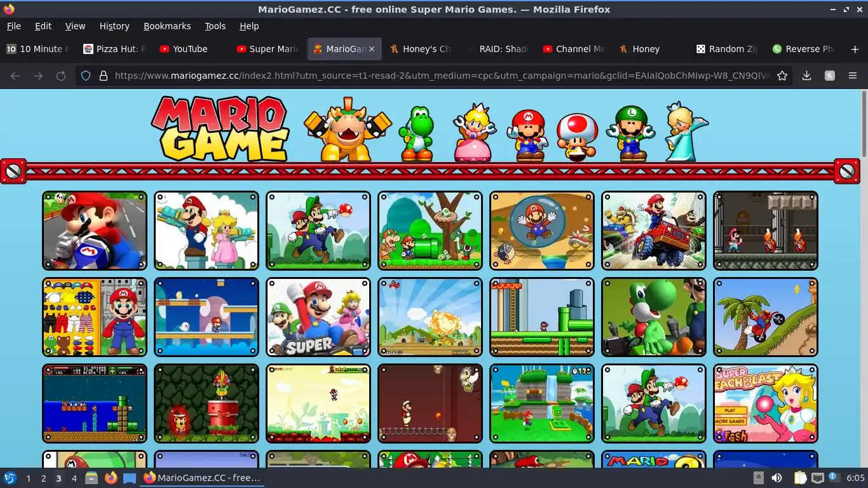
Task: Open the explosion over hills game thumbnail
Action: click(430, 317)
